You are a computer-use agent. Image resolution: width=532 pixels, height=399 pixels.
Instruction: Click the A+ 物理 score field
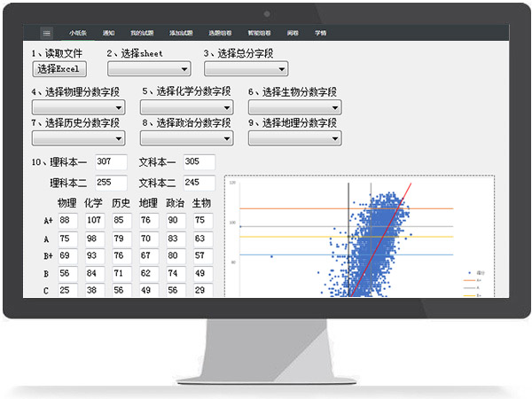pos(69,221)
